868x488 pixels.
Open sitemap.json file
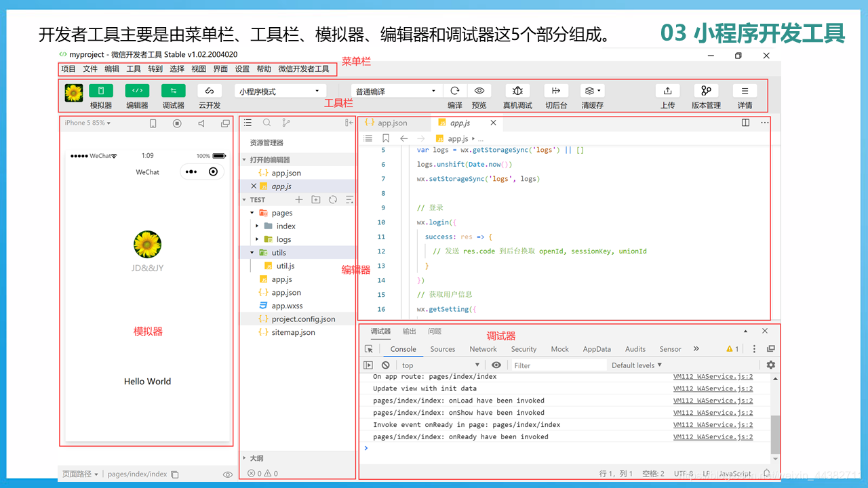293,332
